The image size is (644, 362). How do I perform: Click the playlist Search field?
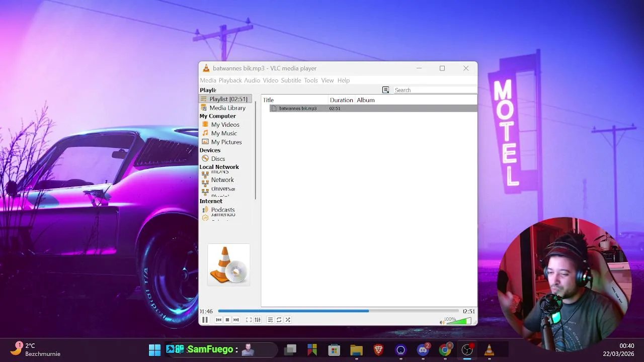[435, 90]
